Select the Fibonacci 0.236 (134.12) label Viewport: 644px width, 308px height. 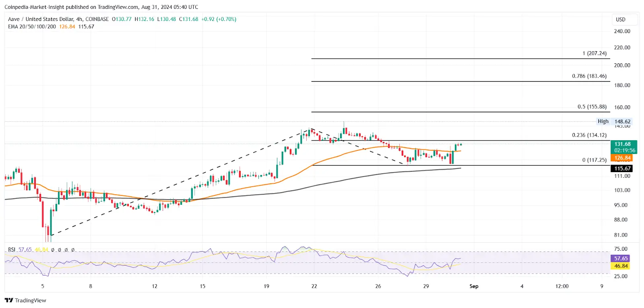(589, 135)
